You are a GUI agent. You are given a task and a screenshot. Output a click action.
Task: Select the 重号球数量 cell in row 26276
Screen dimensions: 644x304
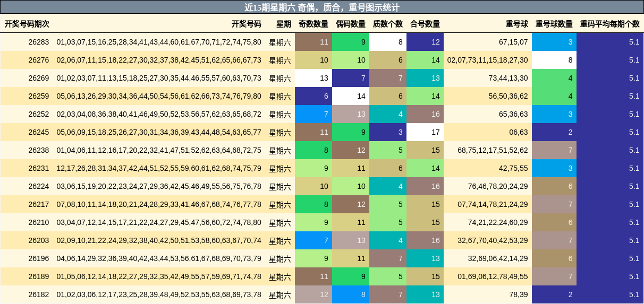(554, 60)
